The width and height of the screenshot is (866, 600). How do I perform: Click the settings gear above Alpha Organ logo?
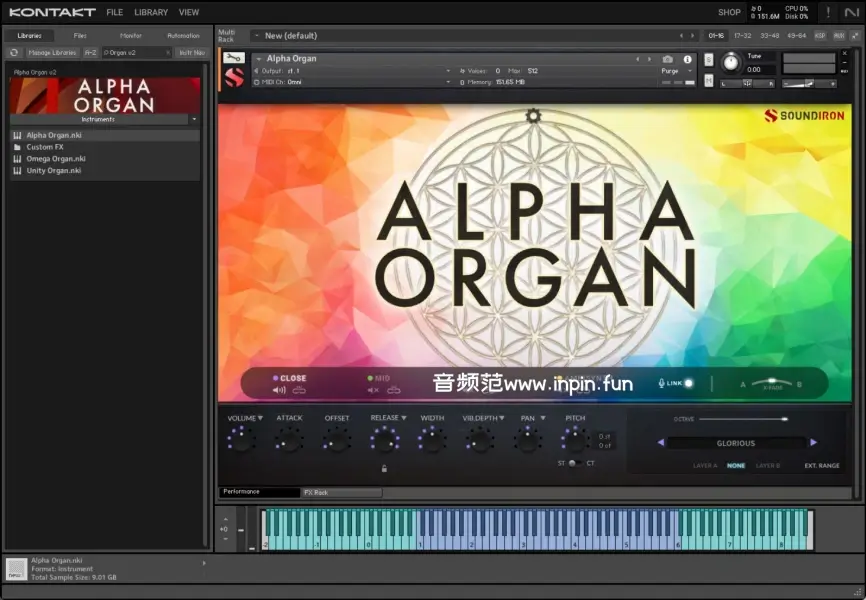(x=533, y=115)
